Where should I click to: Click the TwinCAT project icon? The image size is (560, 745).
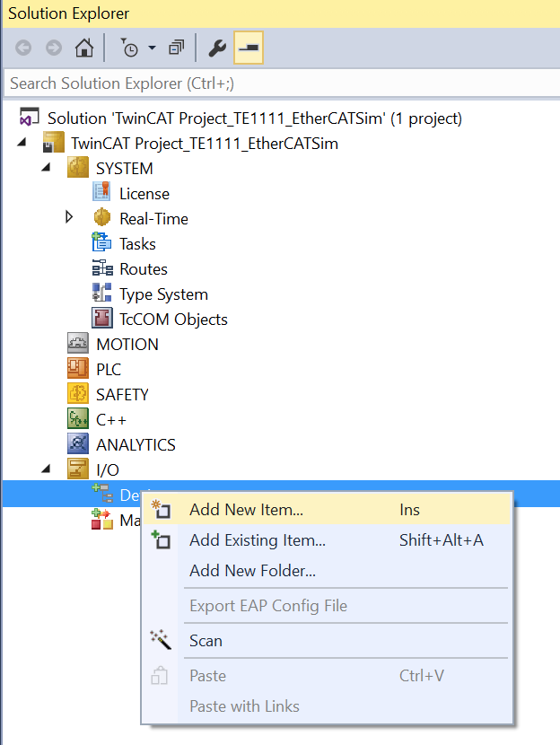pyautogui.click(x=53, y=143)
